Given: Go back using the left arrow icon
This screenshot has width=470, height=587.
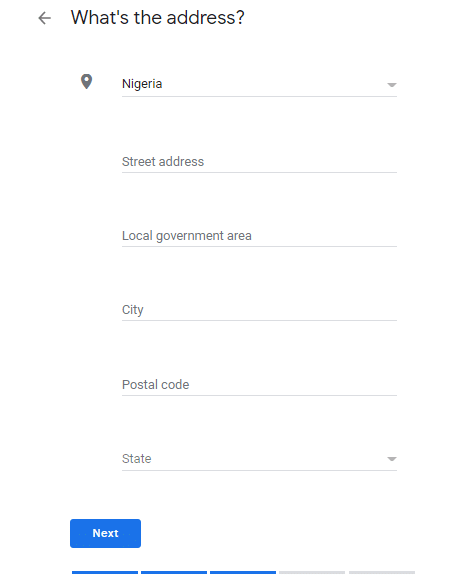Looking at the screenshot, I should pyautogui.click(x=45, y=18).
